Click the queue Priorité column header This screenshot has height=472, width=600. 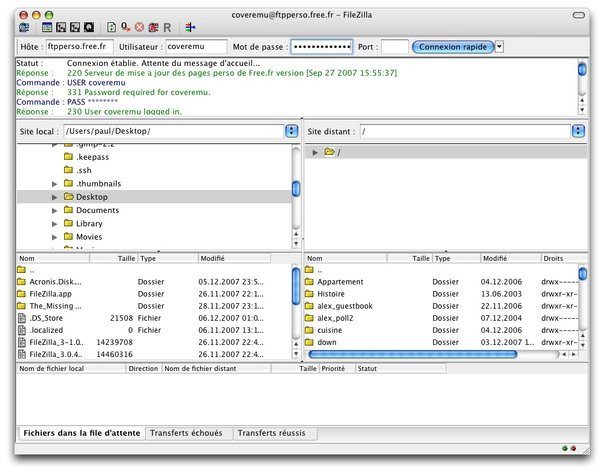[336, 368]
